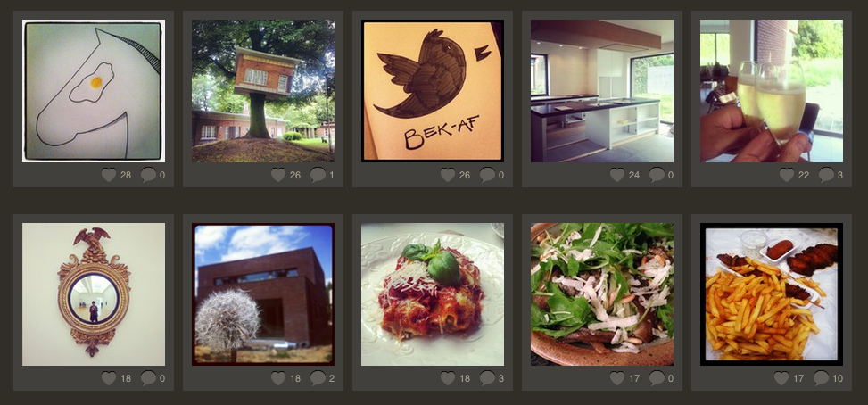This screenshot has height=405, width=868.
Task: View the BEK-AF bird drawing
Action: pos(433,91)
